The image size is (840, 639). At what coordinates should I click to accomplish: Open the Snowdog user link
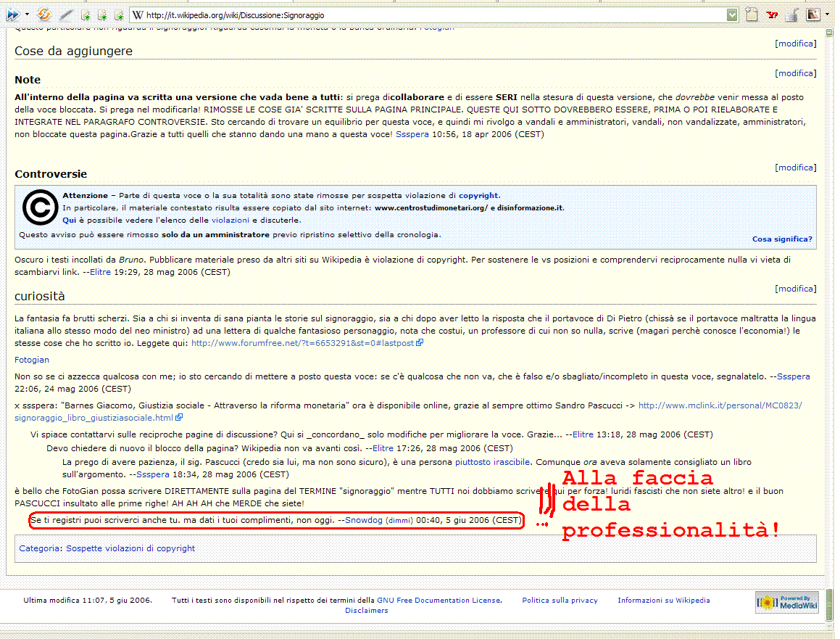364,520
